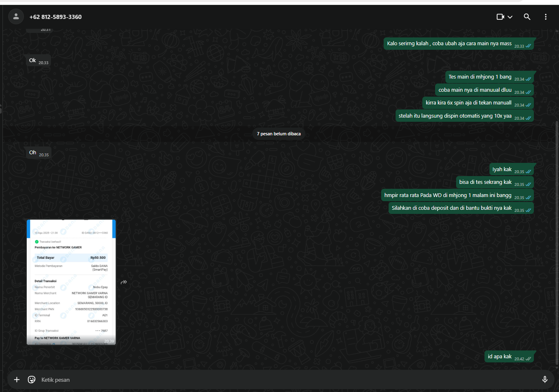Click the '7 pesan belum dibaca' label
This screenshot has height=392, width=559.
click(279, 134)
